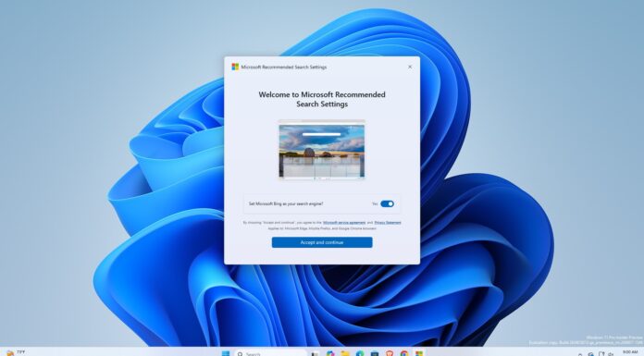This screenshot has height=356, width=644.
Task: Open File Explorer from the taskbar
Action: tap(345, 353)
